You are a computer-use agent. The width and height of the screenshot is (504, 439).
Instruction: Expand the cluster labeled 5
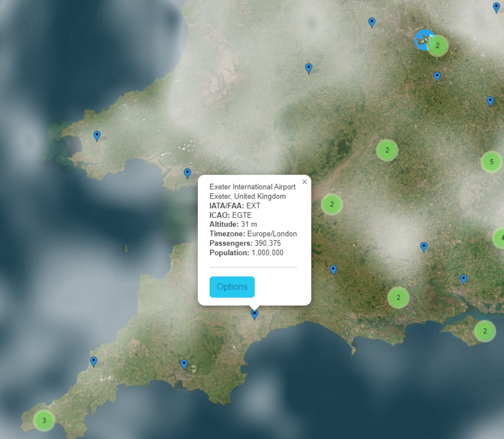click(x=491, y=162)
